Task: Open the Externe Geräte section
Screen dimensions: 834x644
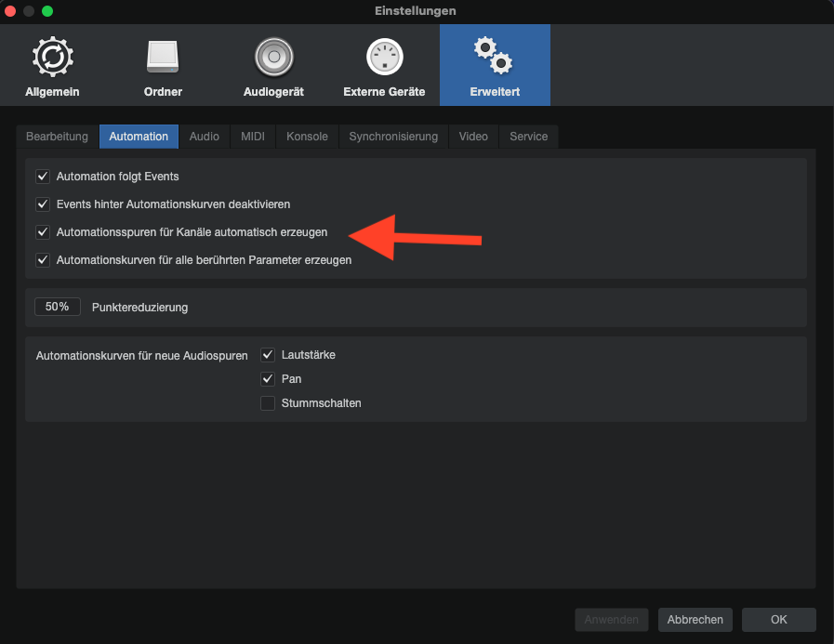Action: tap(384, 65)
